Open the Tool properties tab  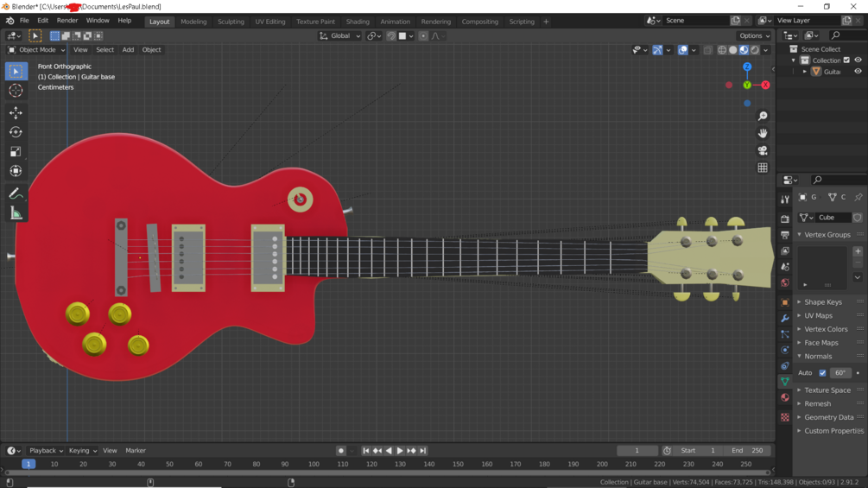click(x=785, y=200)
